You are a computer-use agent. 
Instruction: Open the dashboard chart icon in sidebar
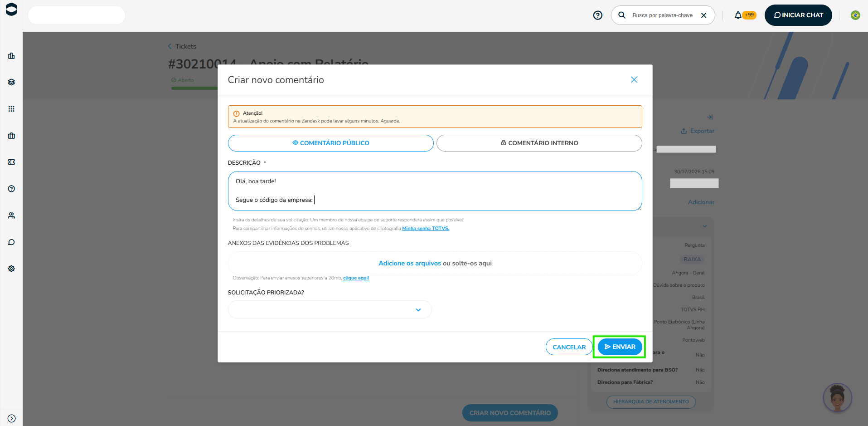pos(11,56)
